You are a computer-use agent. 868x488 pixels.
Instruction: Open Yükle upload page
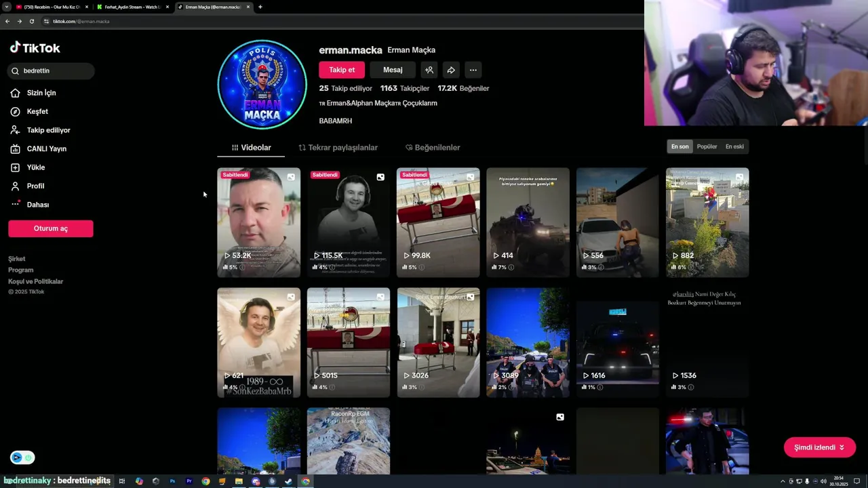[x=35, y=167]
